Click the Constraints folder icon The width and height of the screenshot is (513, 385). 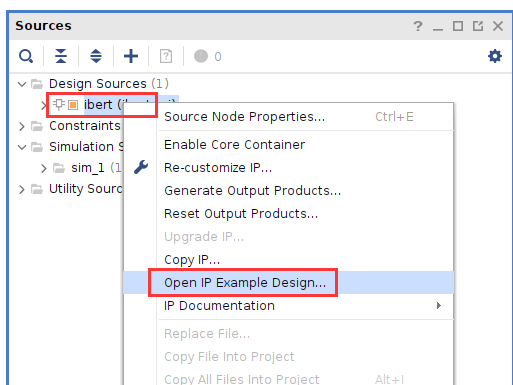click(x=37, y=126)
